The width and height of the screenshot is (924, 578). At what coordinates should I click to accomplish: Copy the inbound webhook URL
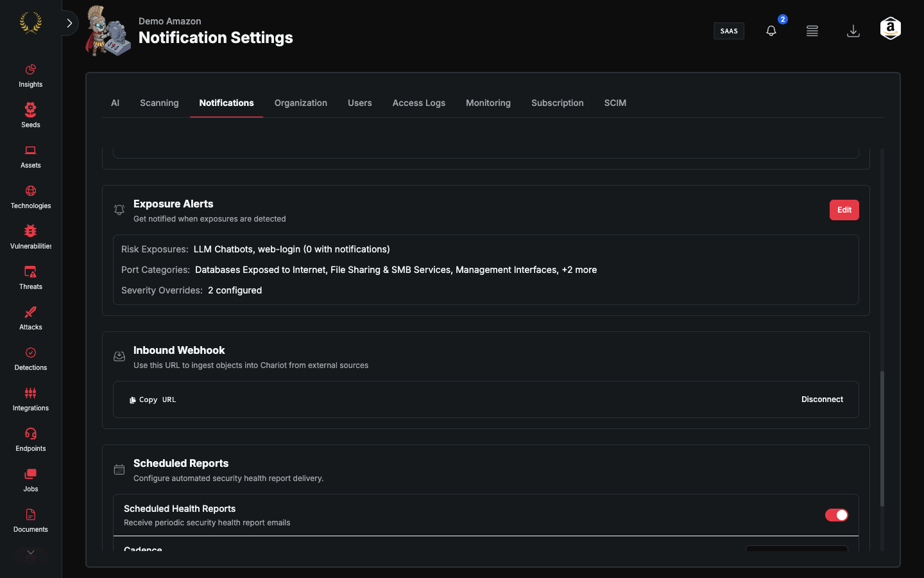click(x=152, y=399)
